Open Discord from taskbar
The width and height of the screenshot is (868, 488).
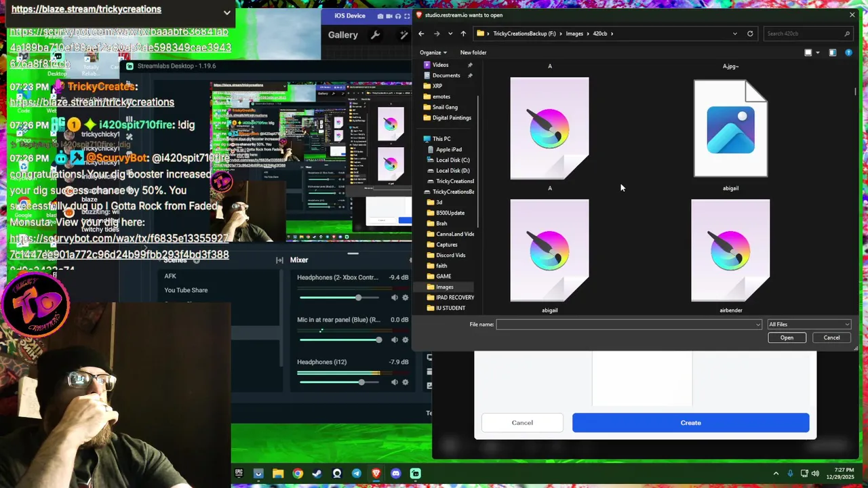pyautogui.click(x=396, y=474)
